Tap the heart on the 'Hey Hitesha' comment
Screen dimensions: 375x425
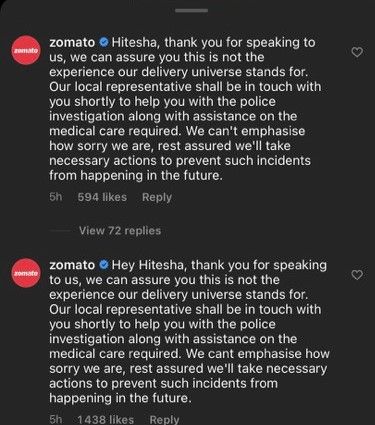(357, 275)
